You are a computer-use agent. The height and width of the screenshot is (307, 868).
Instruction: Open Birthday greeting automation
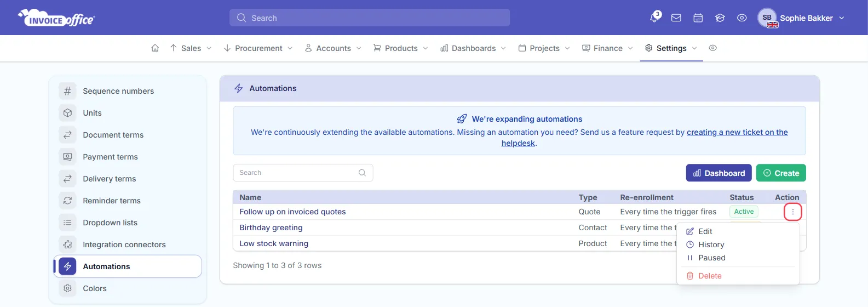click(271, 228)
